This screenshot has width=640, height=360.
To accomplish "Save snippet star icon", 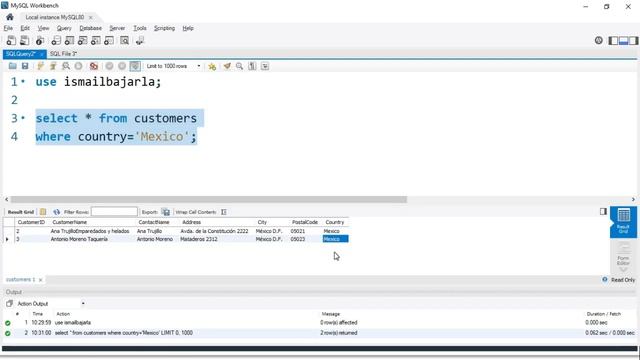I will pos(212,66).
